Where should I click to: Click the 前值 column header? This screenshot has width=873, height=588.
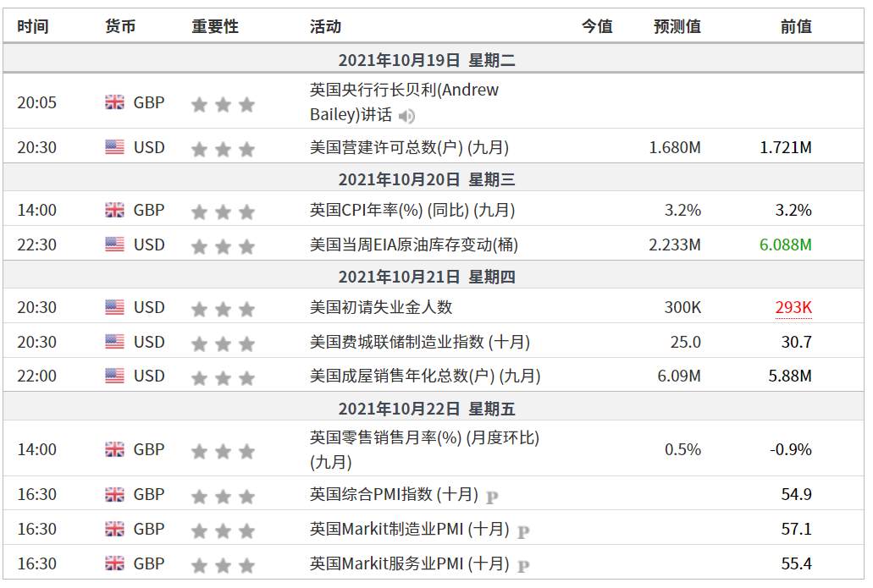tap(796, 26)
